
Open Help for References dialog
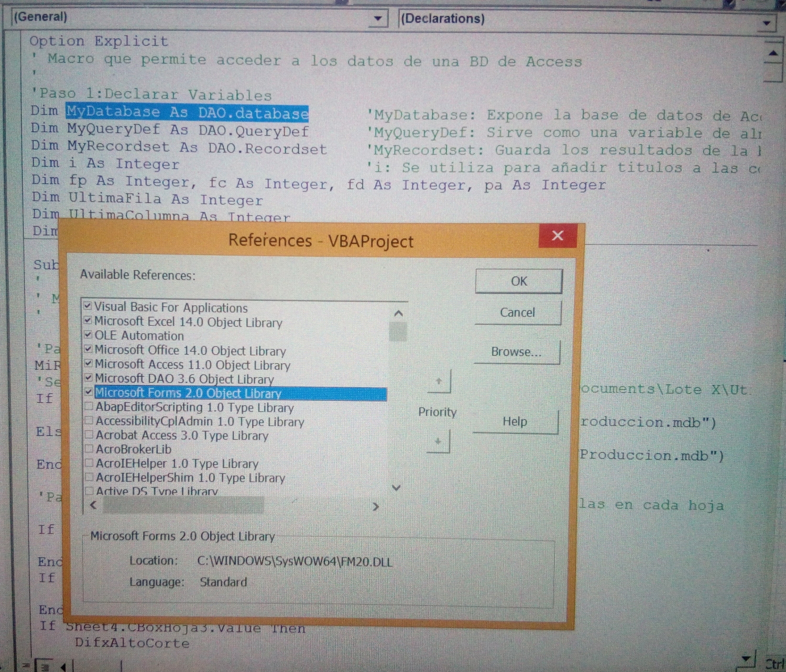point(515,421)
